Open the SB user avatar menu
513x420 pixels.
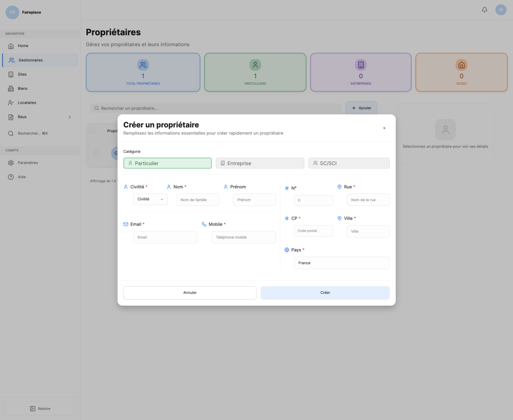click(500, 10)
